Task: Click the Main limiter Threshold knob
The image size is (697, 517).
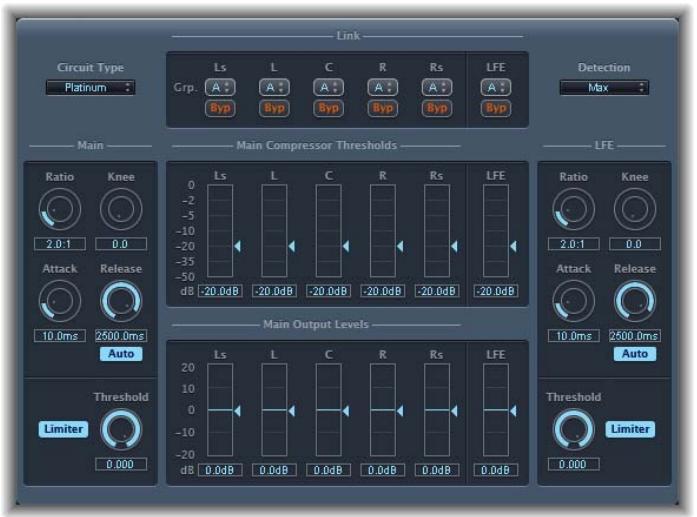Action: pos(121,429)
